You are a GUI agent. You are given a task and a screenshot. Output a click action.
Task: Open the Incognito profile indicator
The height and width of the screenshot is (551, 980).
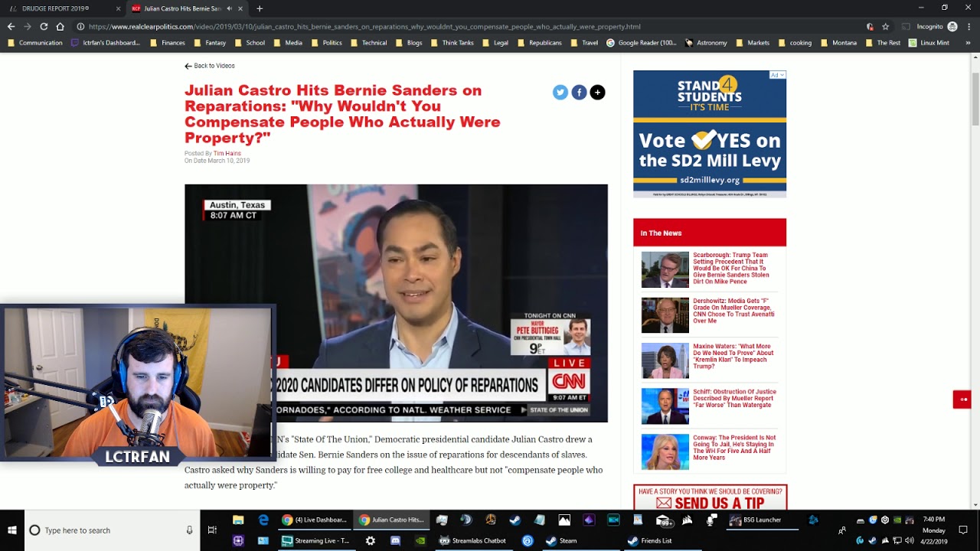936,27
